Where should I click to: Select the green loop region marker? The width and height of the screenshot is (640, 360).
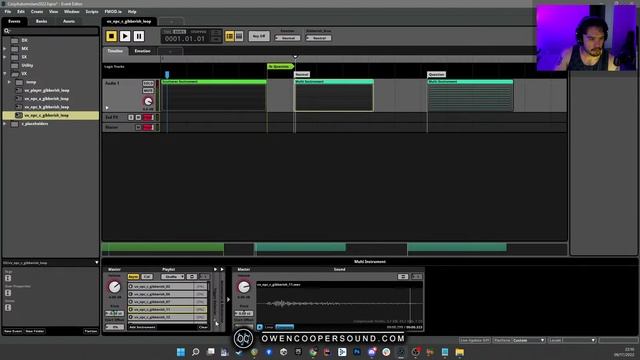(x=280, y=67)
